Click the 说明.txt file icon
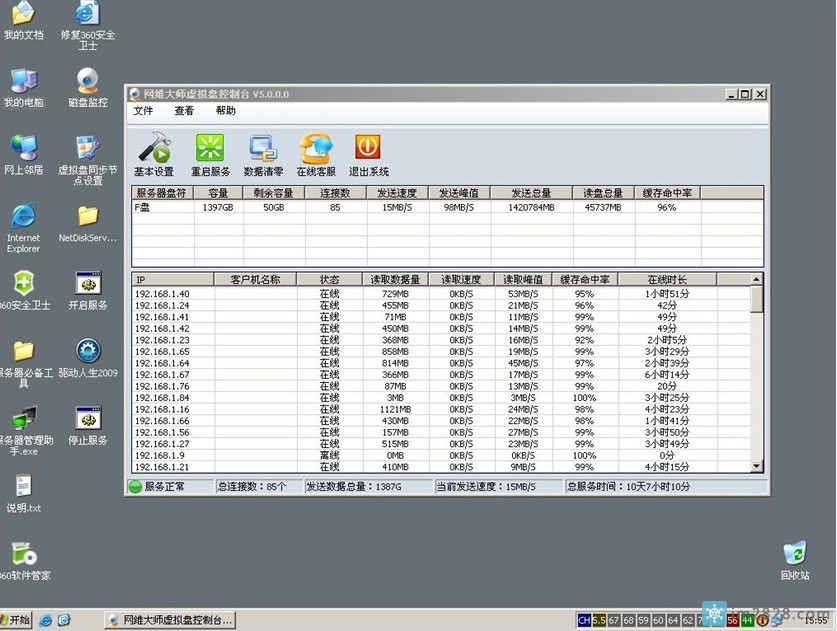The height and width of the screenshot is (631, 837). 22,492
